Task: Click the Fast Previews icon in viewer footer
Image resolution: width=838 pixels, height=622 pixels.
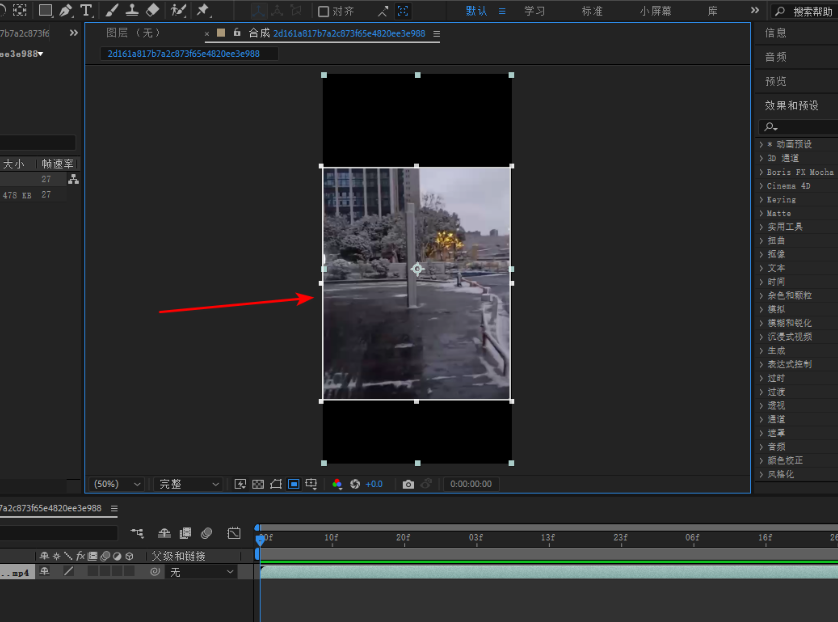Action: coord(240,484)
